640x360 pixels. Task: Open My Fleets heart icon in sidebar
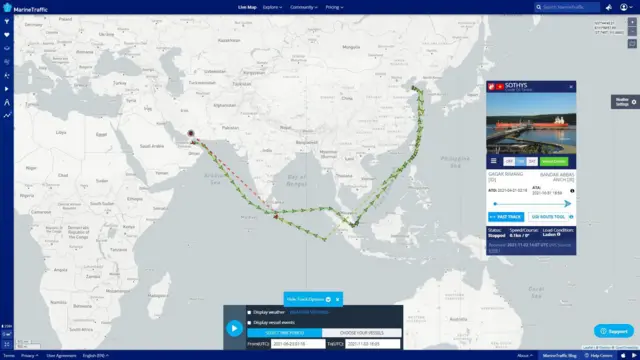(7, 35)
